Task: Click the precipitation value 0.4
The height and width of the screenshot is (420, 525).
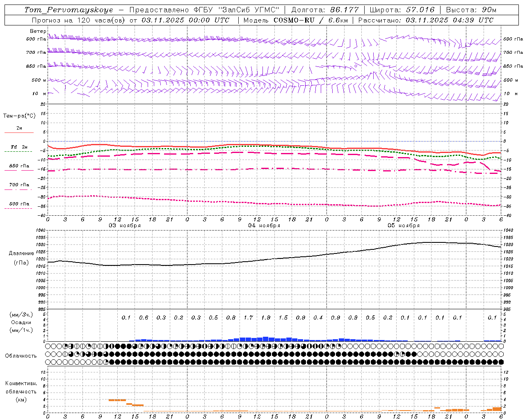Action: click(x=318, y=317)
